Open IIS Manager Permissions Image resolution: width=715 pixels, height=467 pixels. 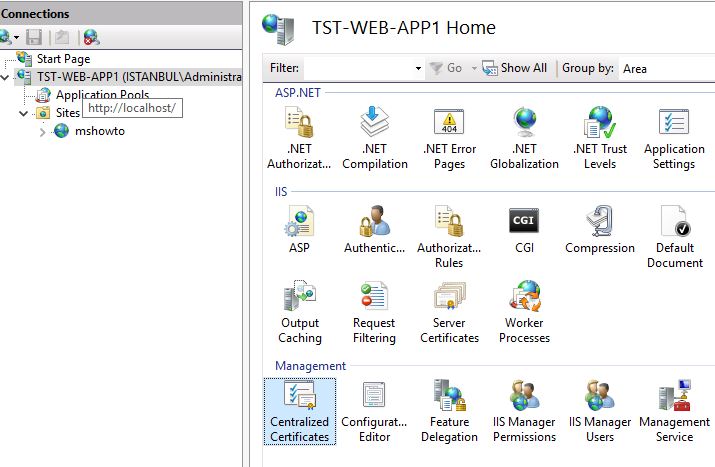tap(524, 411)
